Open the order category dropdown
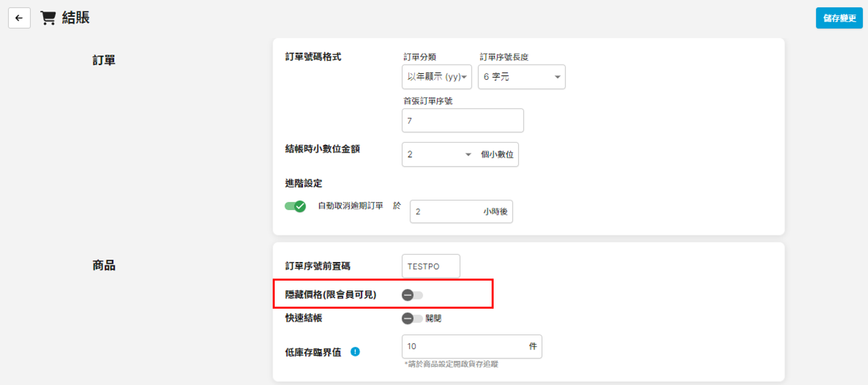This screenshot has height=385, width=868. (x=436, y=77)
